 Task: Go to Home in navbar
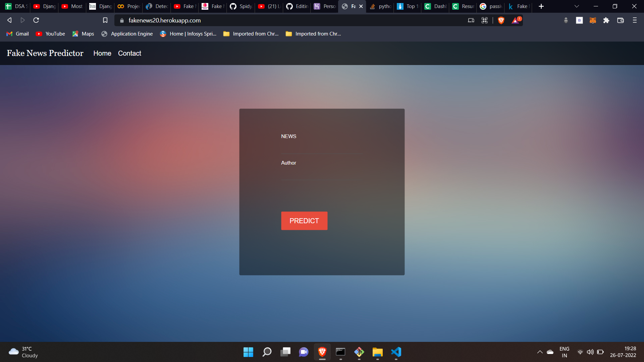tap(102, 53)
